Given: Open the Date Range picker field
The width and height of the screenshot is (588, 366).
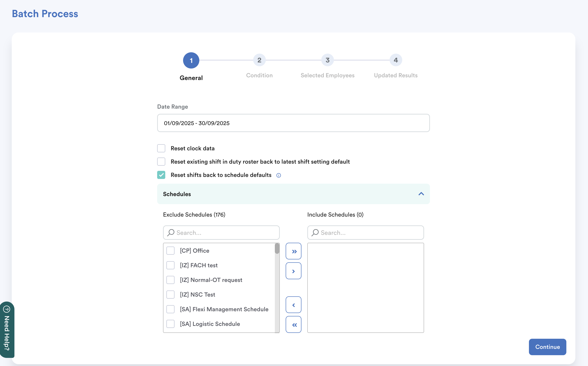Looking at the screenshot, I should [293, 123].
